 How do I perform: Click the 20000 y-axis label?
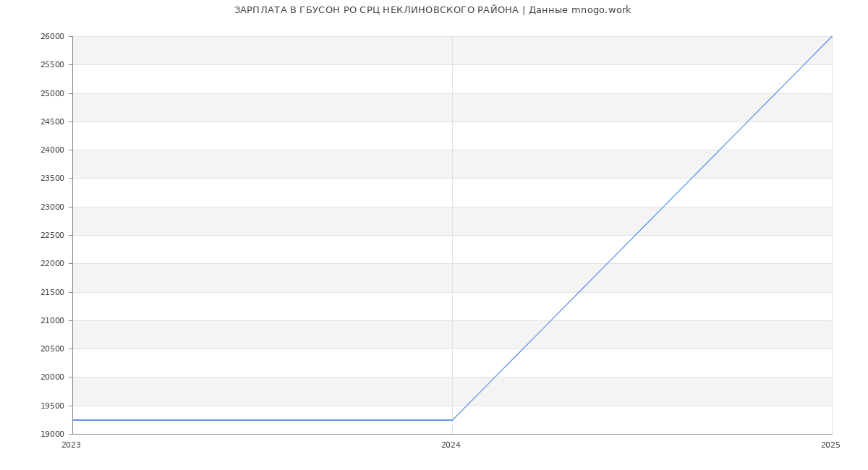(x=52, y=377)
